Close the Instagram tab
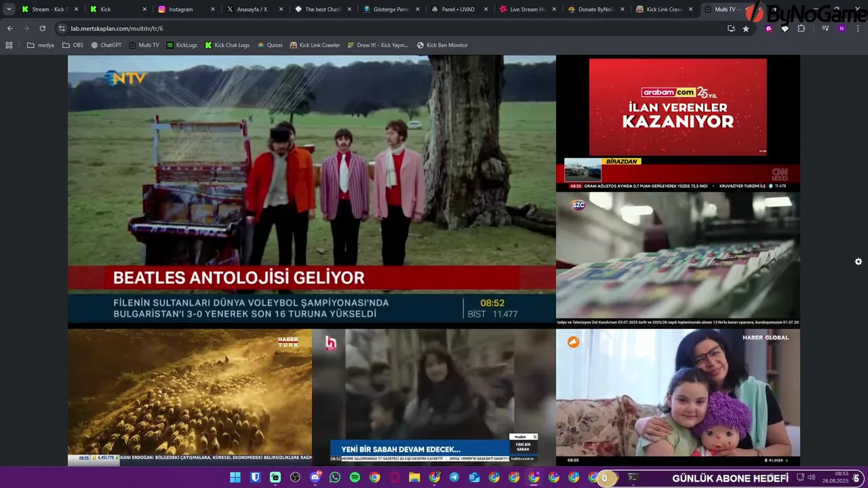Viewport: 868px width, 488px height. (213, 9)
